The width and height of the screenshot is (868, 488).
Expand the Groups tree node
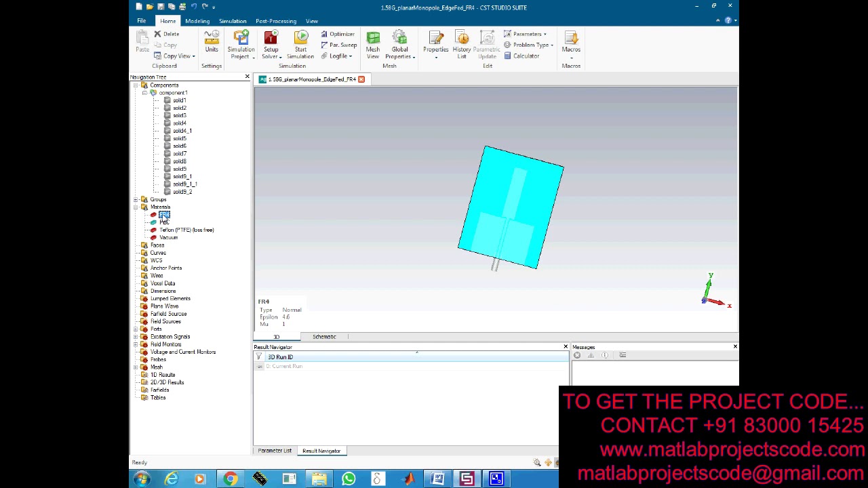pos(136,199)
